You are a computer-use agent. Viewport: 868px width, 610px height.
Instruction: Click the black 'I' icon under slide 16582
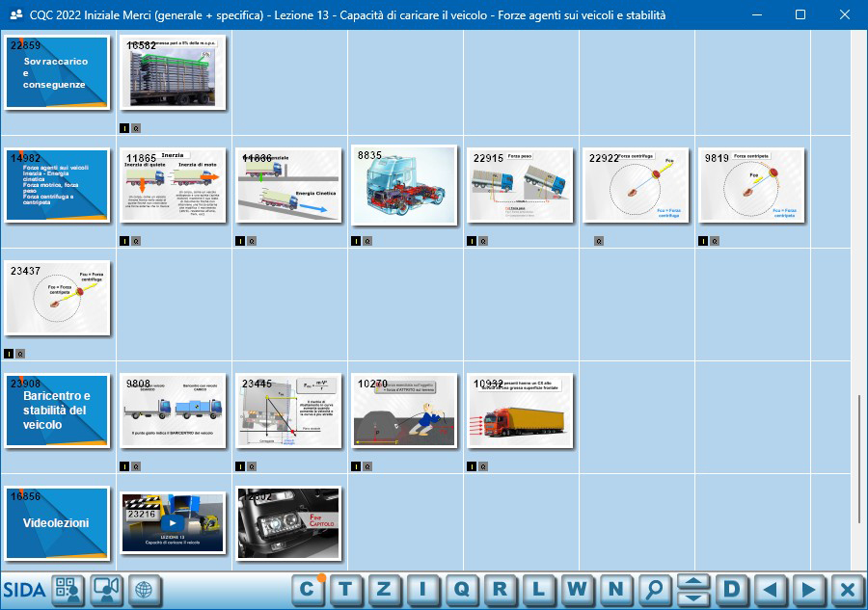[x=124, y=127]
